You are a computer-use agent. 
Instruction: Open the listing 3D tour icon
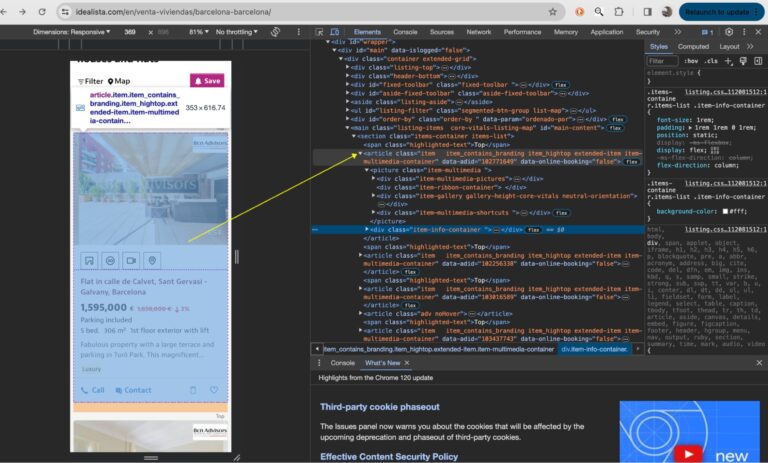pos(110,261)
